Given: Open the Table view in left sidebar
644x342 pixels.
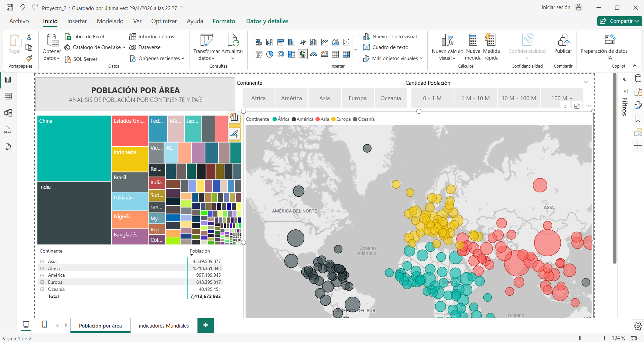Looking at the screenshot, I should [8, 96].
